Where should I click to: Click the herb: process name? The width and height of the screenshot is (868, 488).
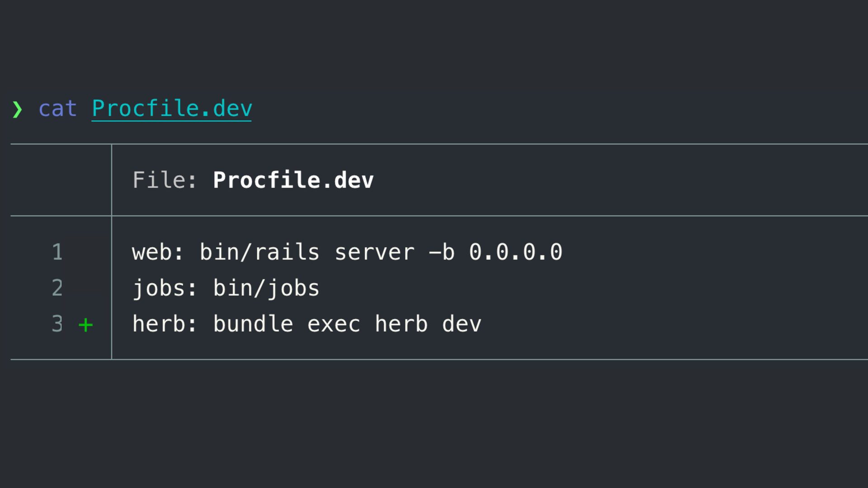pos(165,324)
